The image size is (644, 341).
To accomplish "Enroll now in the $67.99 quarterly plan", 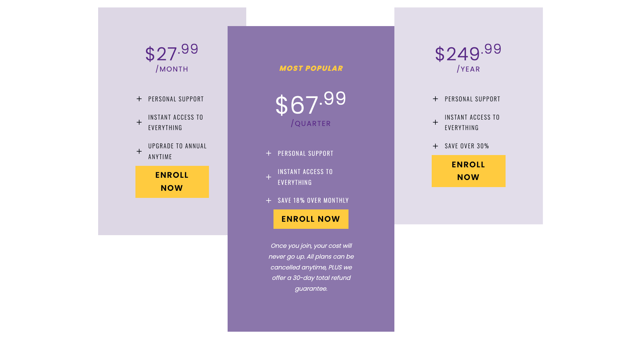I will coord(311,219).
